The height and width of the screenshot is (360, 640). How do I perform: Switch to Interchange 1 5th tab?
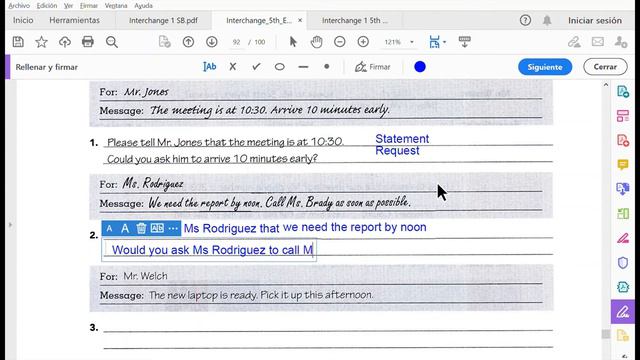(x=355, y=20)
